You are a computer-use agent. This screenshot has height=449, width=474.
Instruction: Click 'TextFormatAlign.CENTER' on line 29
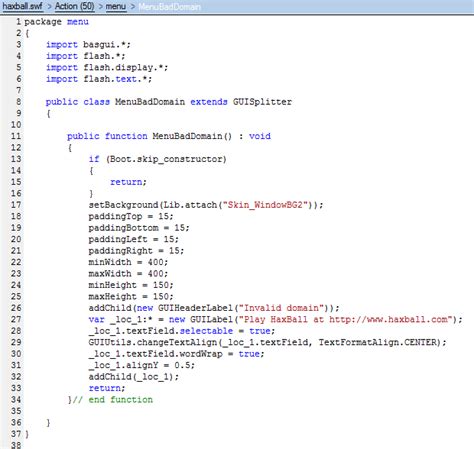[x=377, y=342]
